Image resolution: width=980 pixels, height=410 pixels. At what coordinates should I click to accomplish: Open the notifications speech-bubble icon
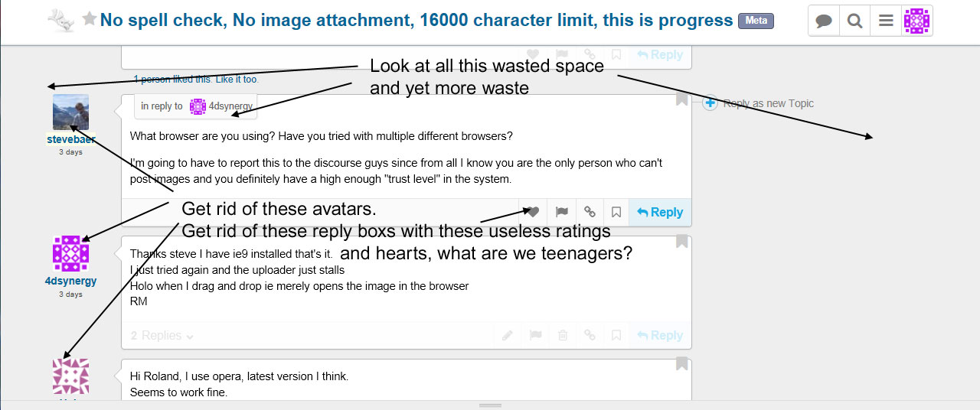(824, 21)
